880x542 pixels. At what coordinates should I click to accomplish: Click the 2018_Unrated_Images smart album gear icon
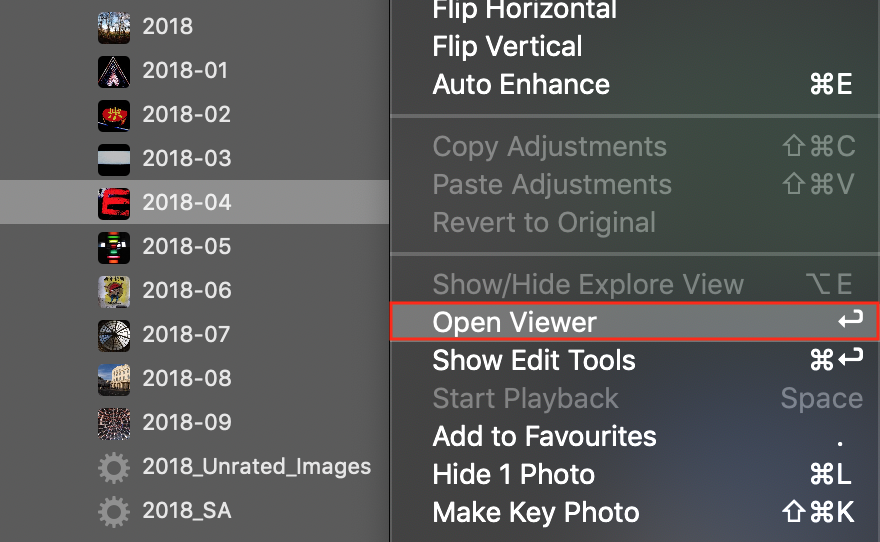pyautogui.click(x=114, y=467)
